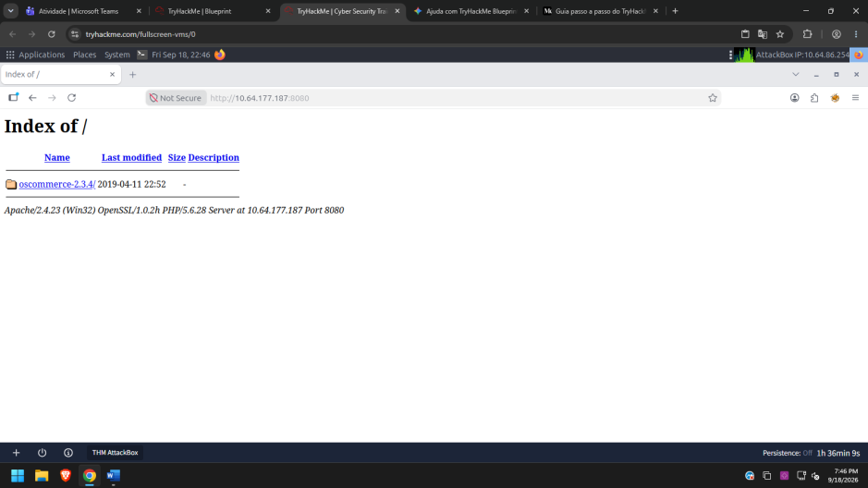The image size is (868, 488).
Task: Click the Not Secure connection indicator
Action: [x=176, y=98]
